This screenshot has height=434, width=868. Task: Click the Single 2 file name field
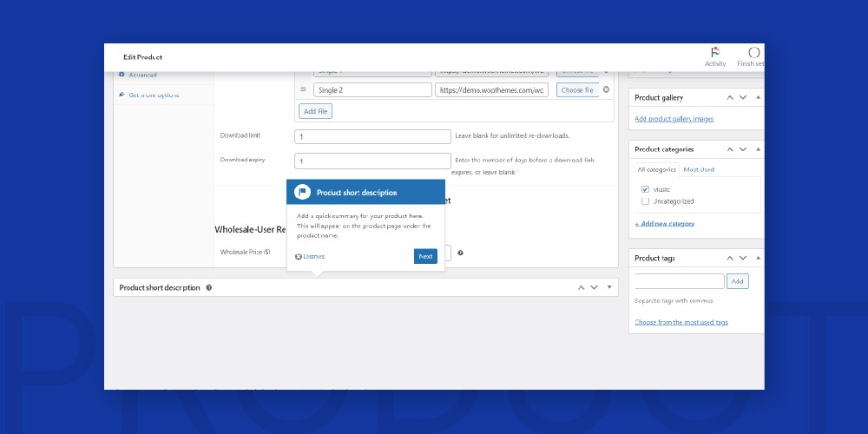[372, 89]
